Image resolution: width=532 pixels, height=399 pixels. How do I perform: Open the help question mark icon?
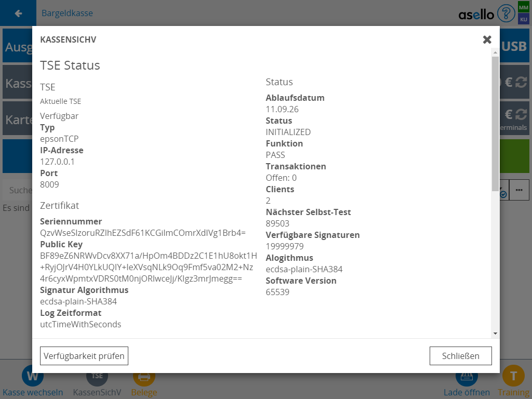(x=506, y=13)
